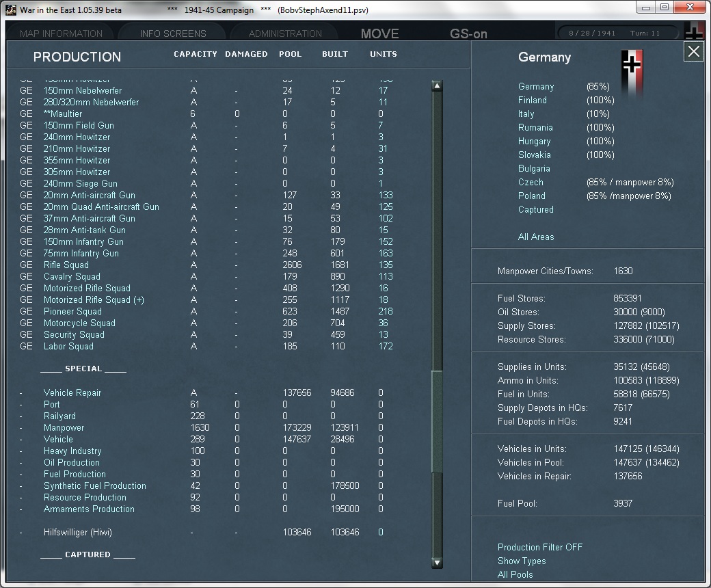Open the 37mm Anti-aircraft Gun entry
Viewport: 711px width, 588px height.
click(x=90, y=219)
